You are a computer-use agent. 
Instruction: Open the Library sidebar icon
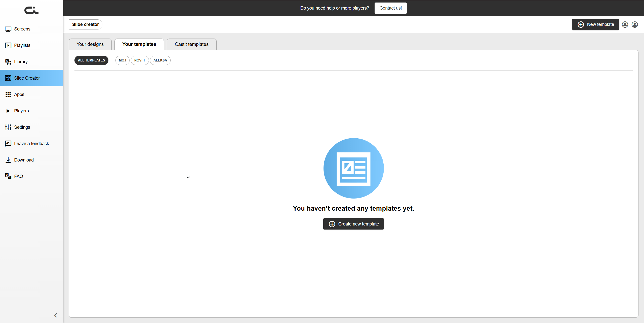tap(8, 62)
